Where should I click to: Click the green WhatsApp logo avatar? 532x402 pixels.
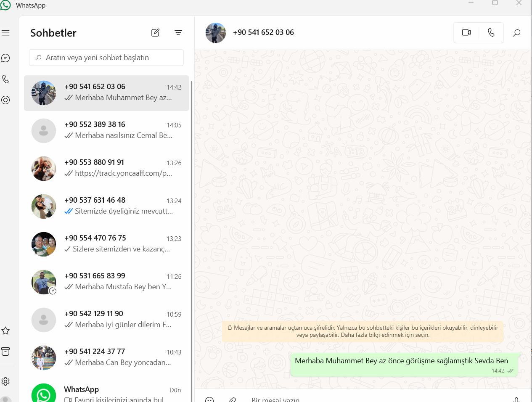[x=44, y=393]
